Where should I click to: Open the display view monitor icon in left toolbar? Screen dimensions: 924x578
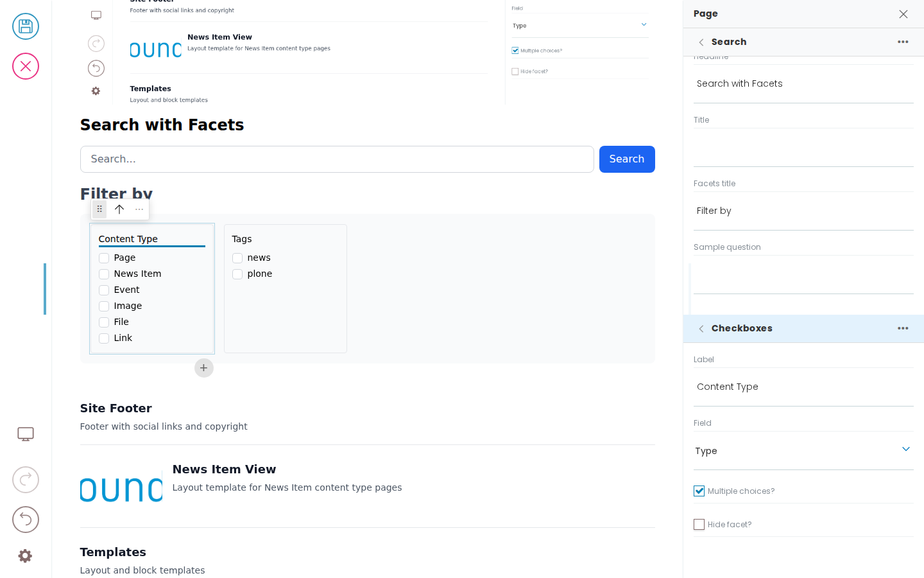[26, 434]
